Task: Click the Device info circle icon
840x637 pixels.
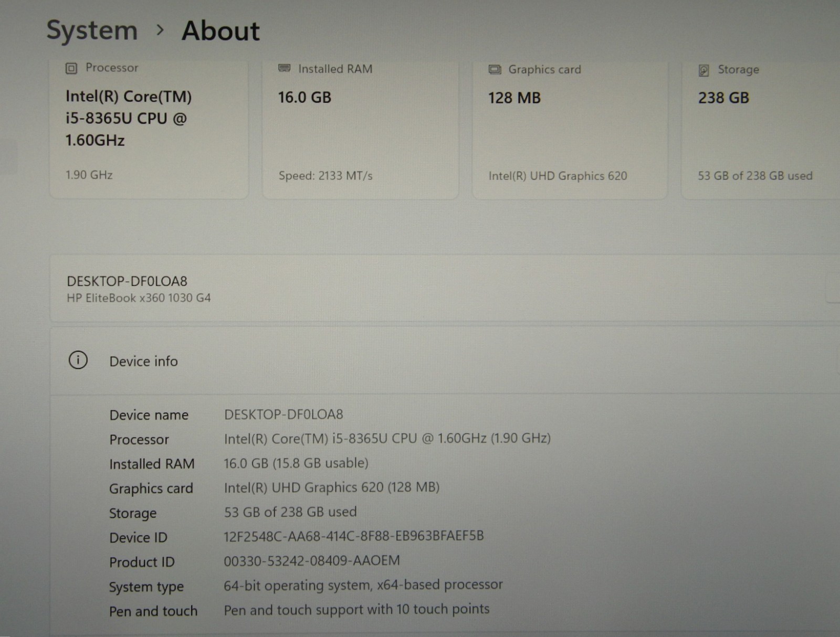Action: (78, 360)
